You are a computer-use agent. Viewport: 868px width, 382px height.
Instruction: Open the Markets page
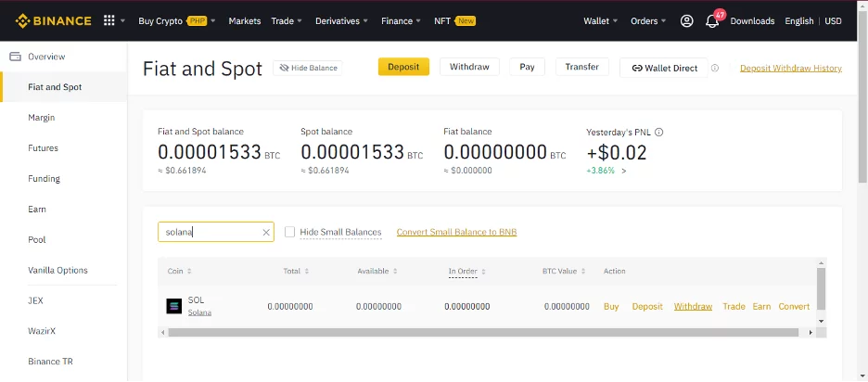pyautogui.click(x=245, y=21)
